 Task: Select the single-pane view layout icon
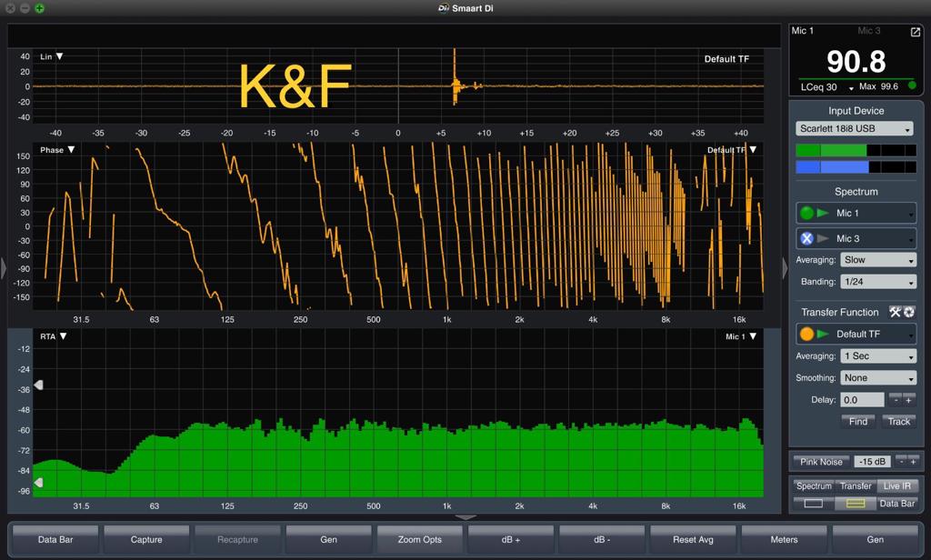point(813,503)
